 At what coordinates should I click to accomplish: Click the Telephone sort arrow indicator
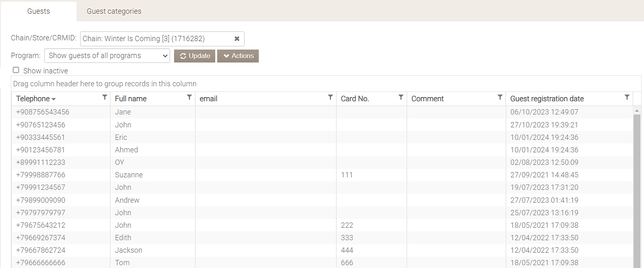click(54, 99)
